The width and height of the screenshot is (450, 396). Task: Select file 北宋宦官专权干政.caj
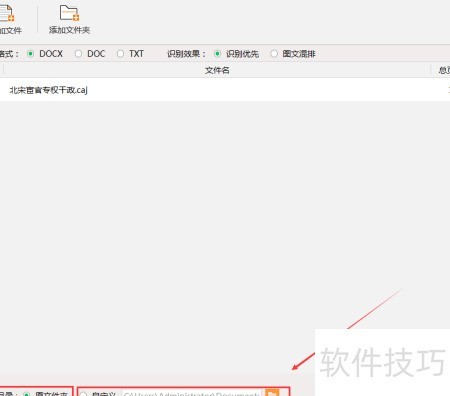49,90
